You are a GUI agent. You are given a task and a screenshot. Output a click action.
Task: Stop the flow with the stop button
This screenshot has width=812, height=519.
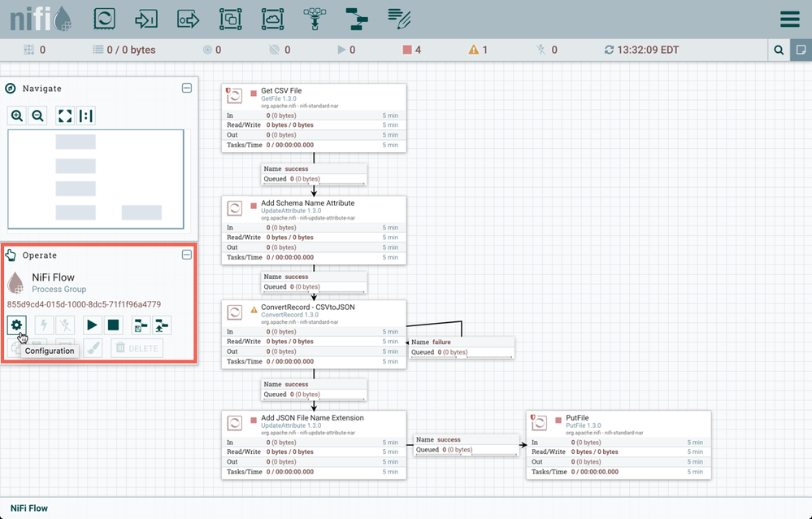click(x=113, y=325)
